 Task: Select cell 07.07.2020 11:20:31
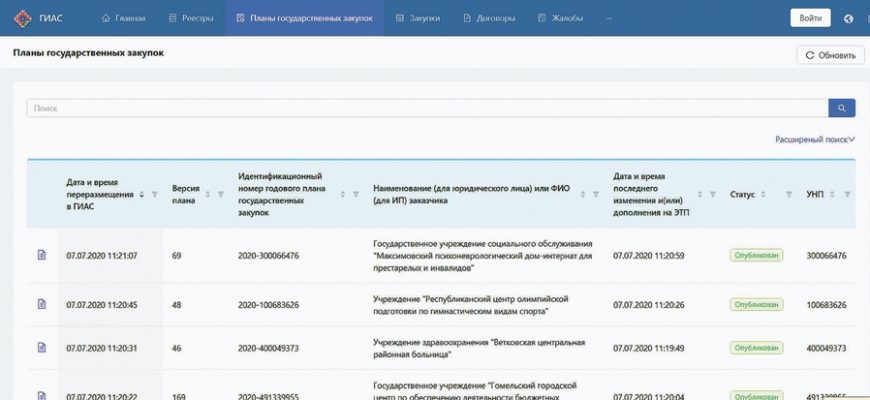pos(102,348)
